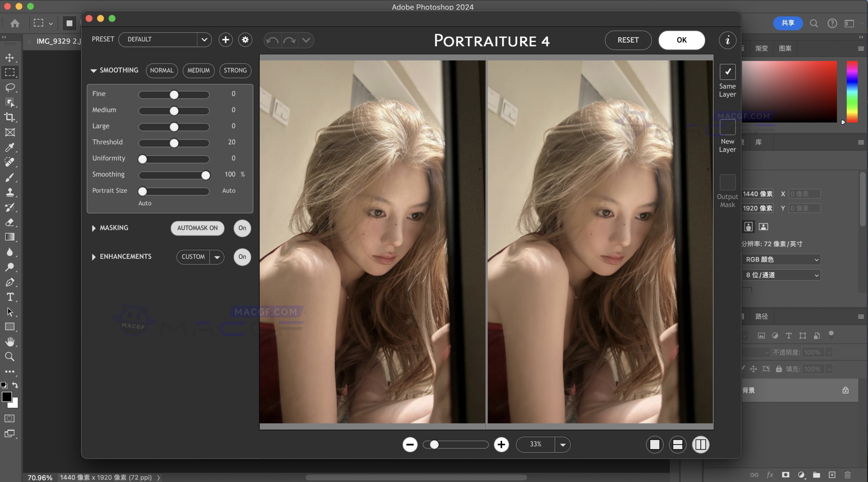Expand the ENHANCEMENTS section

point(93,257)
